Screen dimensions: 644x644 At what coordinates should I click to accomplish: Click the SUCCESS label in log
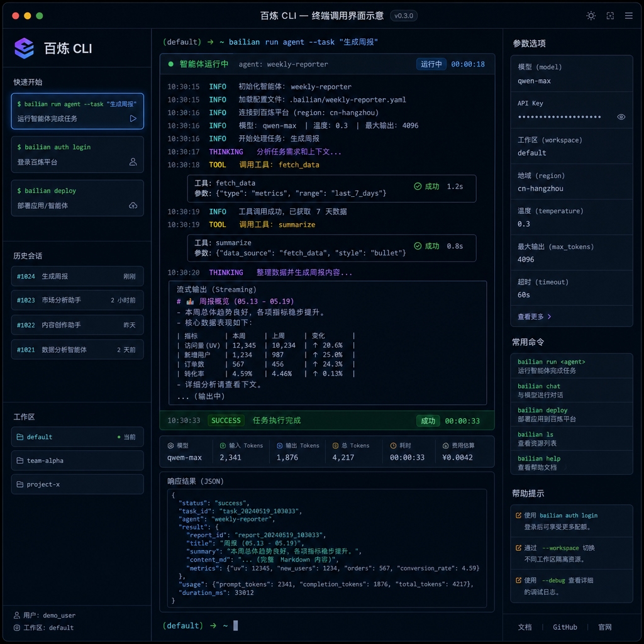pyautogui.click(x=226, y=421)
